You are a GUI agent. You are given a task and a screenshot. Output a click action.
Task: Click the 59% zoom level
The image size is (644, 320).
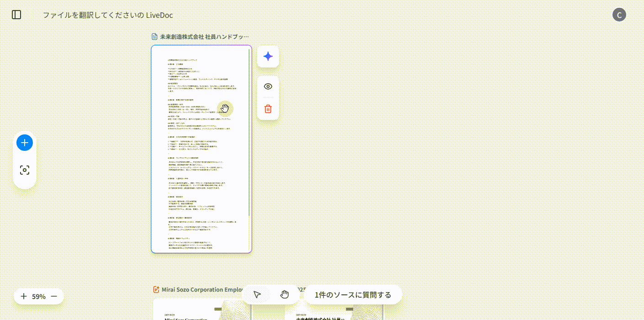pos(39,296)
